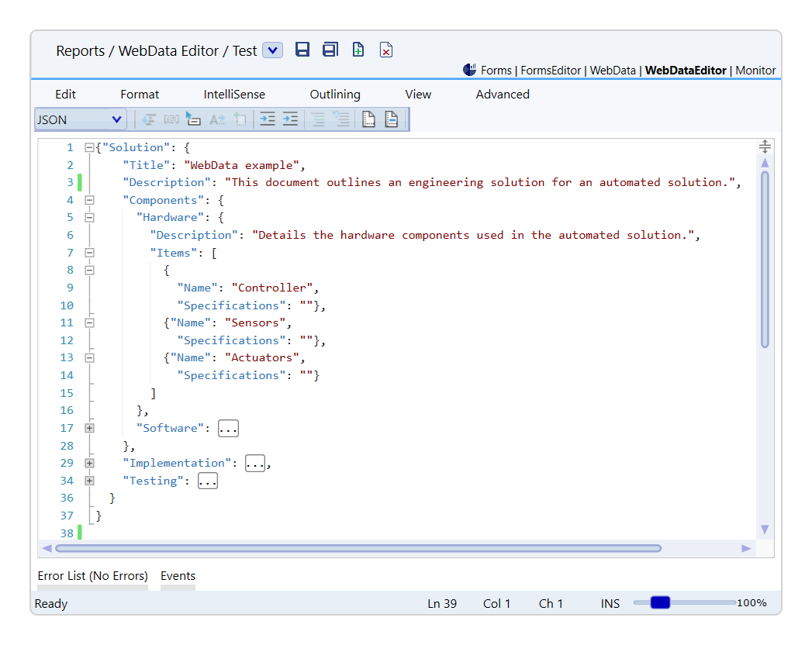Switch to the Events tab
The image size is (812, 645).
(x=178, y=576)
